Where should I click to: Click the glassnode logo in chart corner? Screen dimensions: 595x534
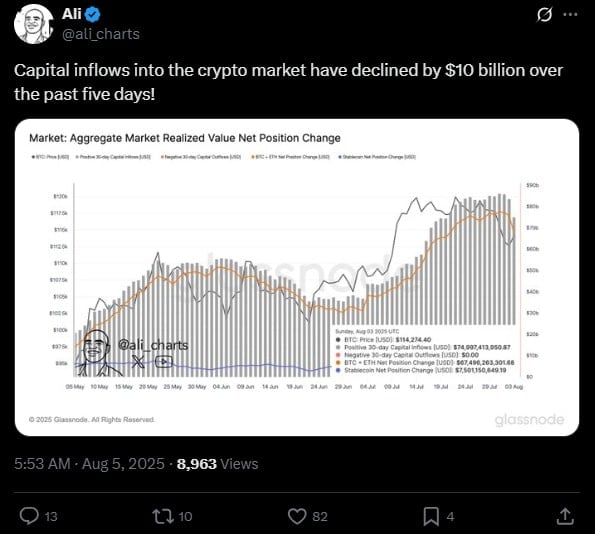pyautogui.click(x=529, y=420)
